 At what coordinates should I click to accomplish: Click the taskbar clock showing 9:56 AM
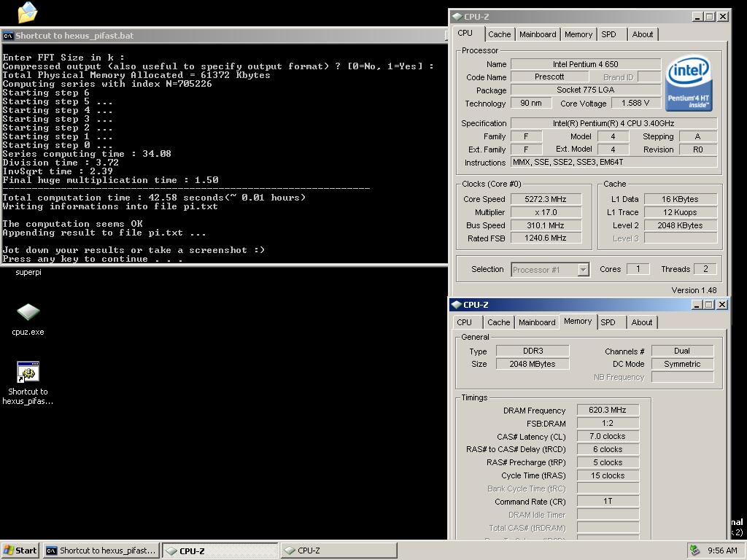722,551
